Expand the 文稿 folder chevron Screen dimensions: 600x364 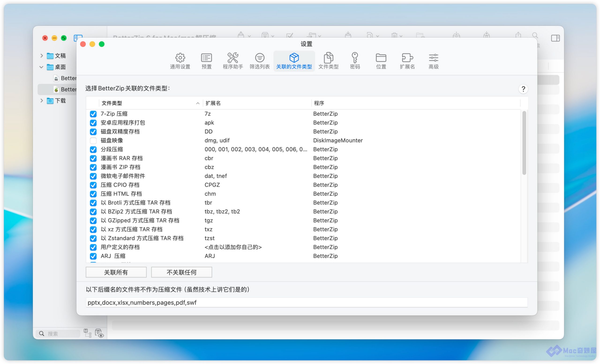(42, 56)
